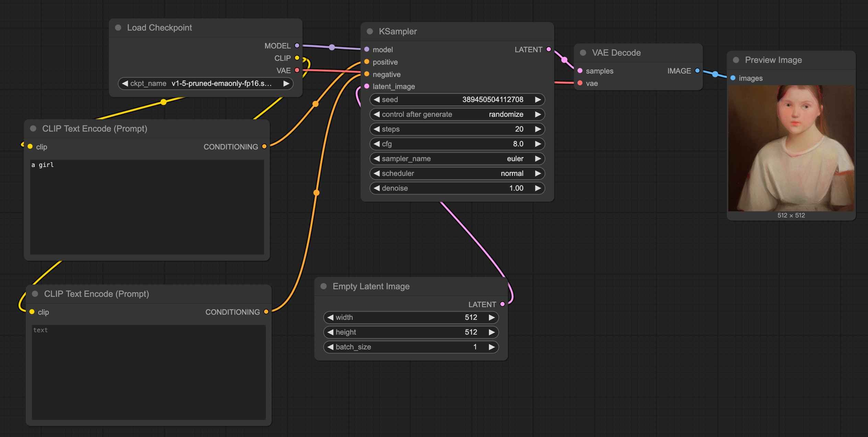Click the clip input socket of the empty prompt node
868x437 pixels.
32,312
